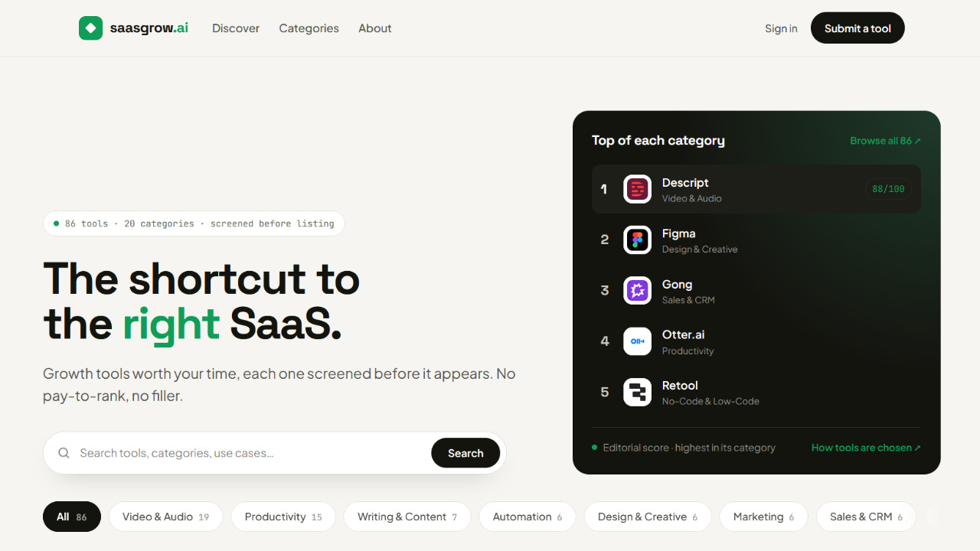
Task: Select the Otter.ai tool name
Action: 683,334
